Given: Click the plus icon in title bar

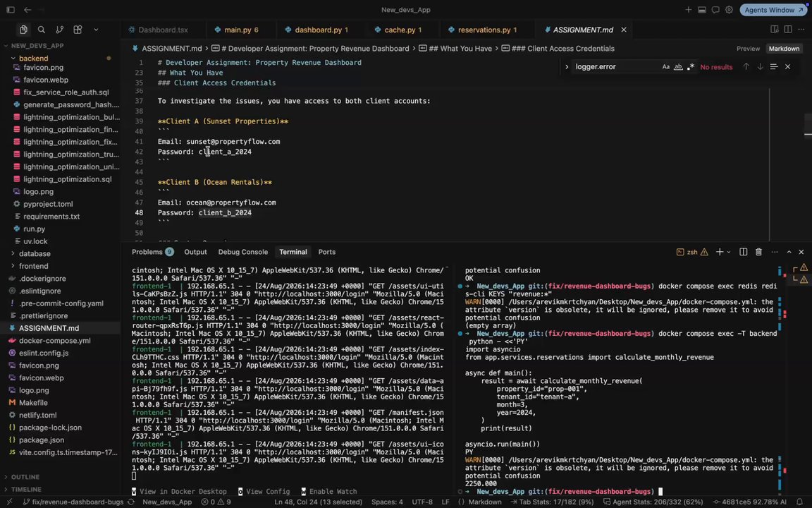Looking at the screenshot, I should click(688, 10).
